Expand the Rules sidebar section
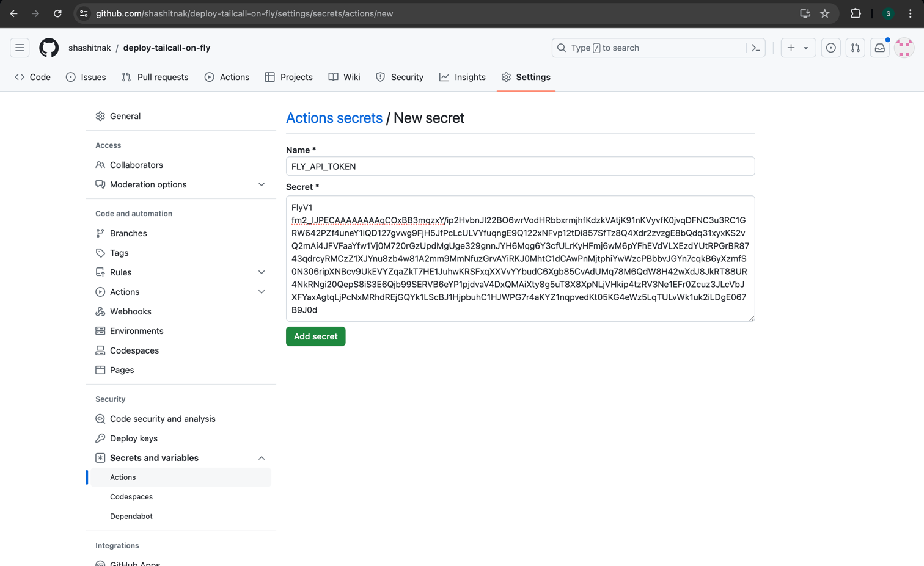The width and height of the screenshot is (924, 566). 261,272
